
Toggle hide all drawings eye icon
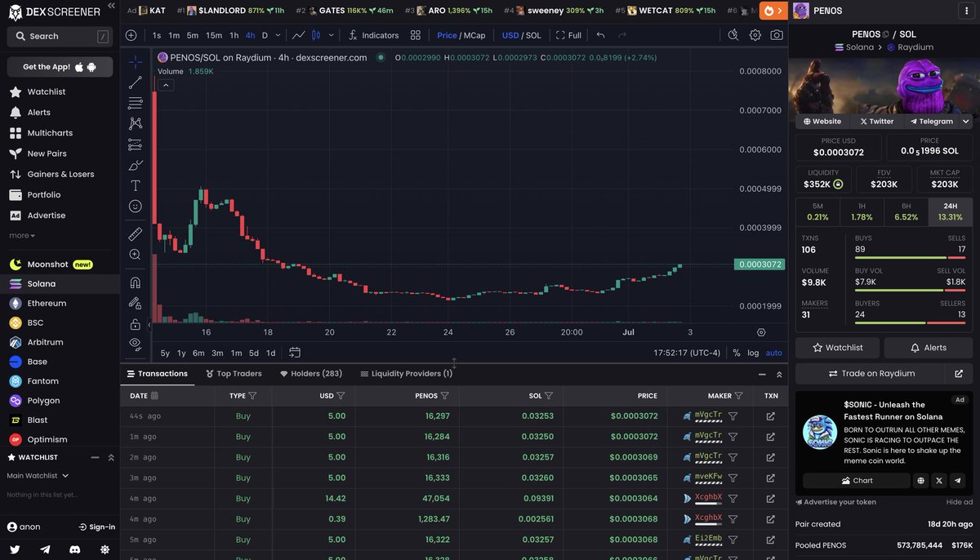[x=136, y=344]
